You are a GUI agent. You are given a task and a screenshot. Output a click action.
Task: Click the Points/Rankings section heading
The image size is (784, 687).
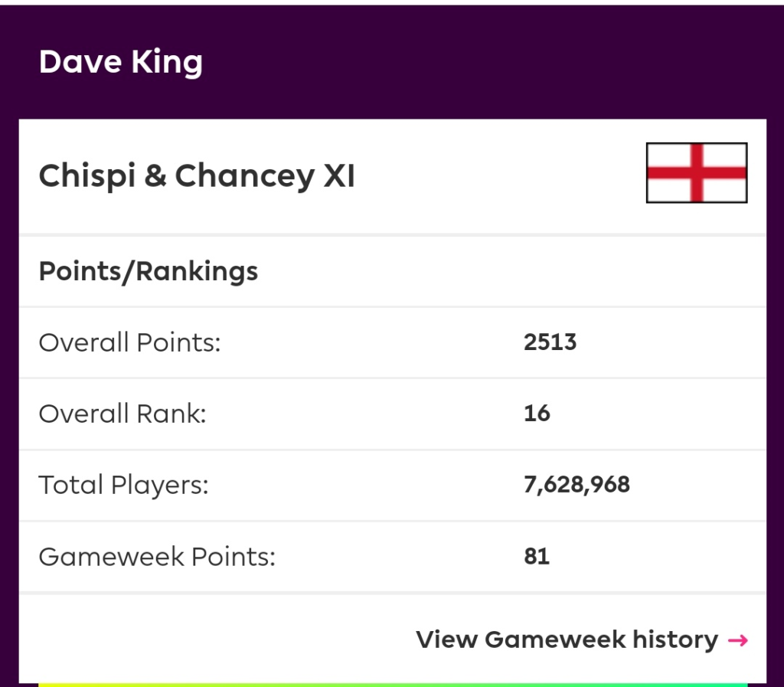point(149,272)
